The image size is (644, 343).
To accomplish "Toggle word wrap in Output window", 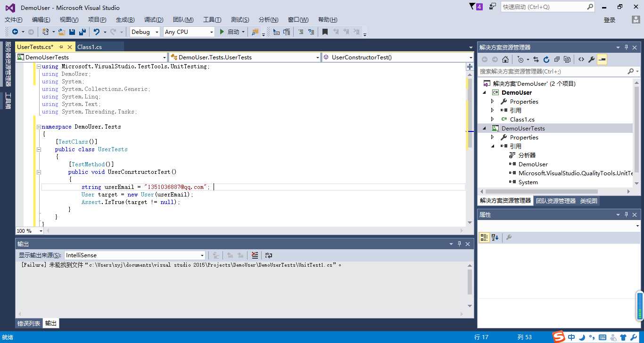I will click(x=268, y=255).
